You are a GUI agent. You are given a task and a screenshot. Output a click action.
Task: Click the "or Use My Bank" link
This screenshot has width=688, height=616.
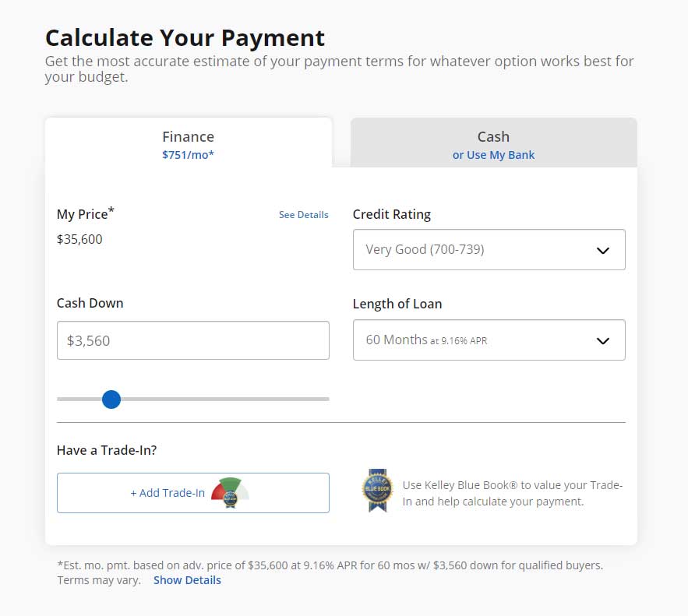[x=493, y=155]
